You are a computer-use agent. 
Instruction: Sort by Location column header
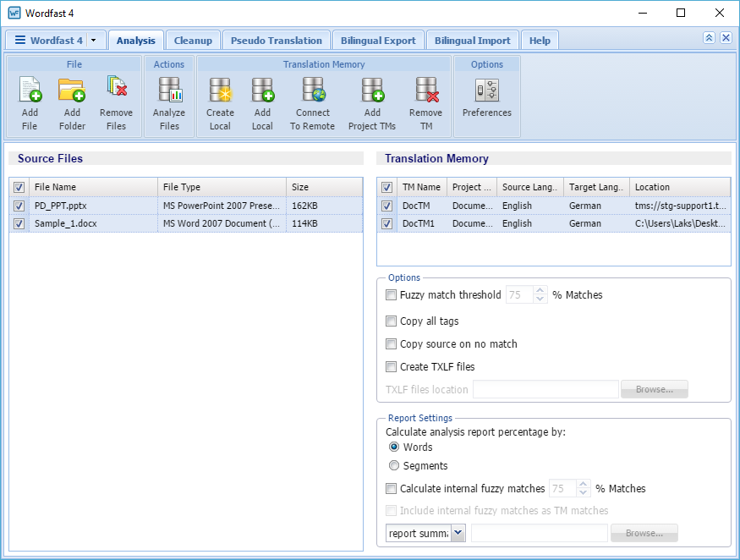pos(680,187)
